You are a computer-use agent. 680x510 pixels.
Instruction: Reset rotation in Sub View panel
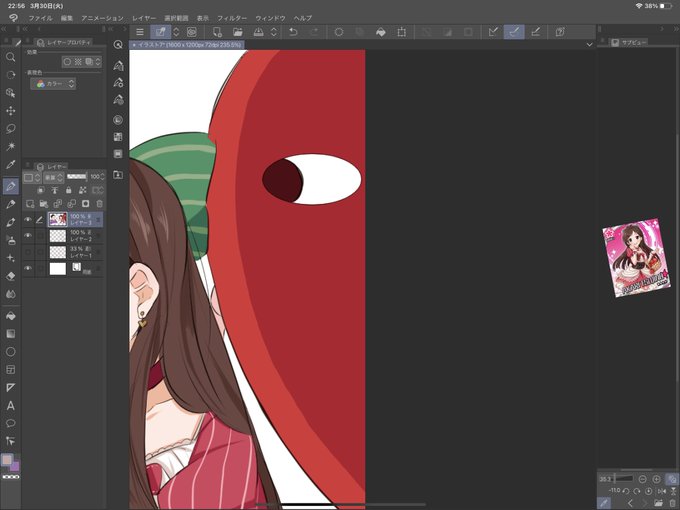(649, 491)
